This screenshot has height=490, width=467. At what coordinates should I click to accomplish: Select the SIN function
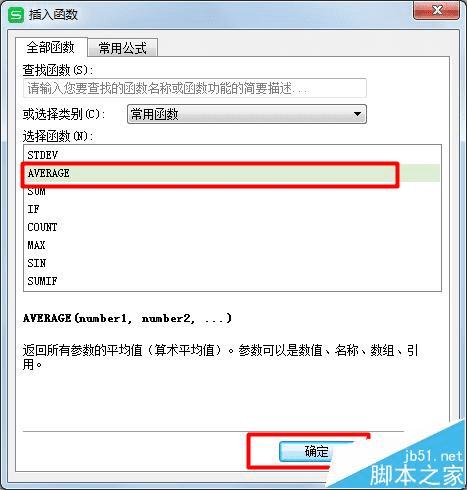click(232, 263)
